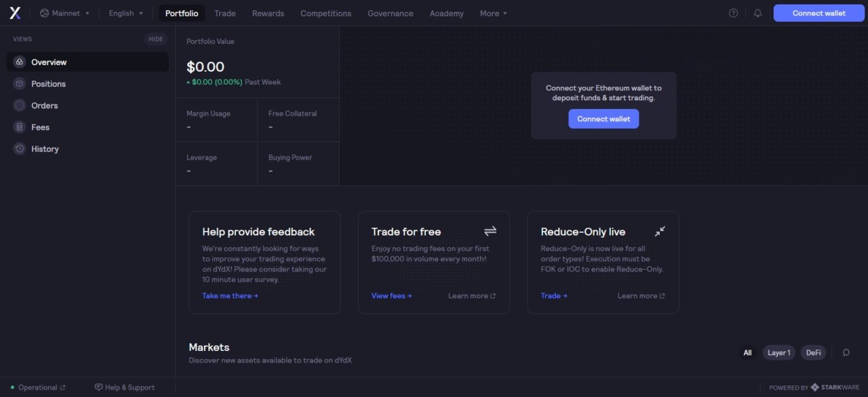Image resolution: width=868 pixels, height=397 pixels.
Task: Filter markets by Layer 1
Action: [778, 352]
